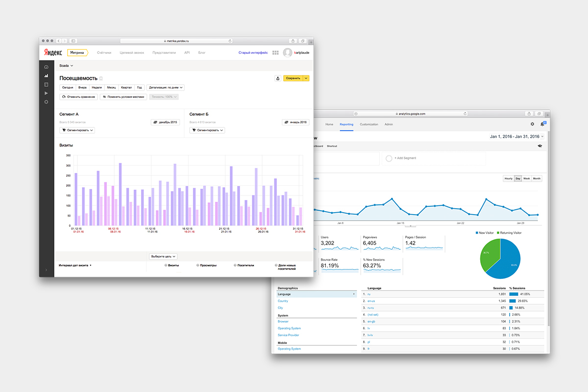This screenshot has width=588, height=392.
Task: Click the karlplaude user avatar
Action: 288,52
